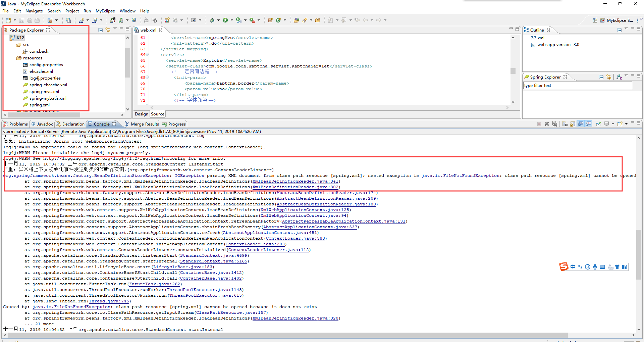Focus Spring Explorer type filter text field
Screen dimensions: 644x342
pyautogui.click(x=578, y=86)
